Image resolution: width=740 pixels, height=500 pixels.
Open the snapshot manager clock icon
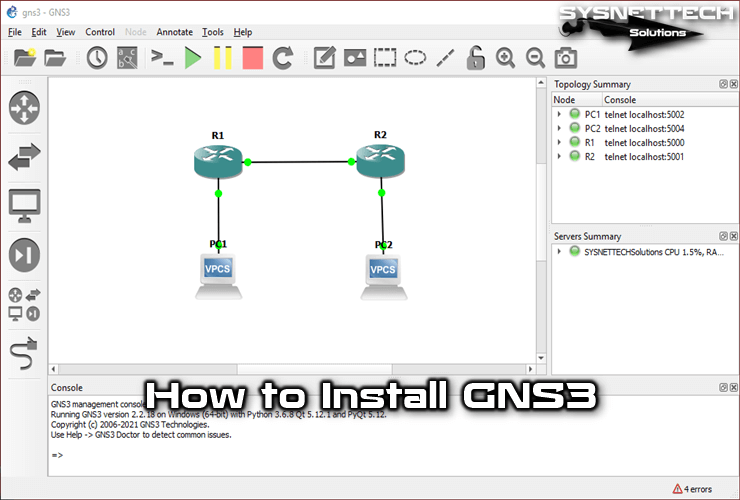click(97, 58)
